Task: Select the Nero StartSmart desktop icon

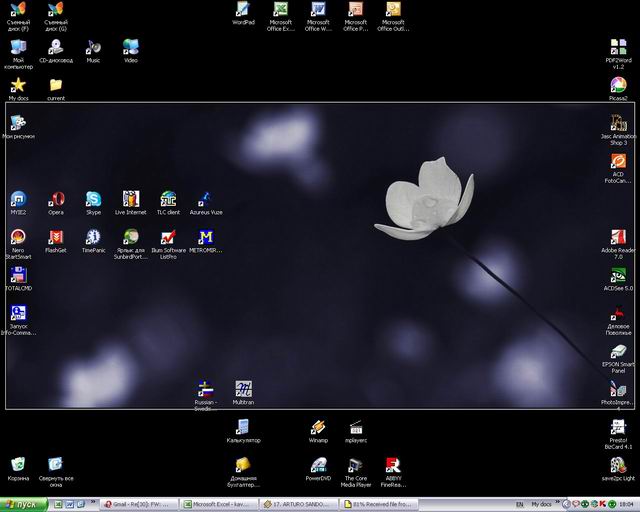Action: pyautogui.click(x=18, y=244)
